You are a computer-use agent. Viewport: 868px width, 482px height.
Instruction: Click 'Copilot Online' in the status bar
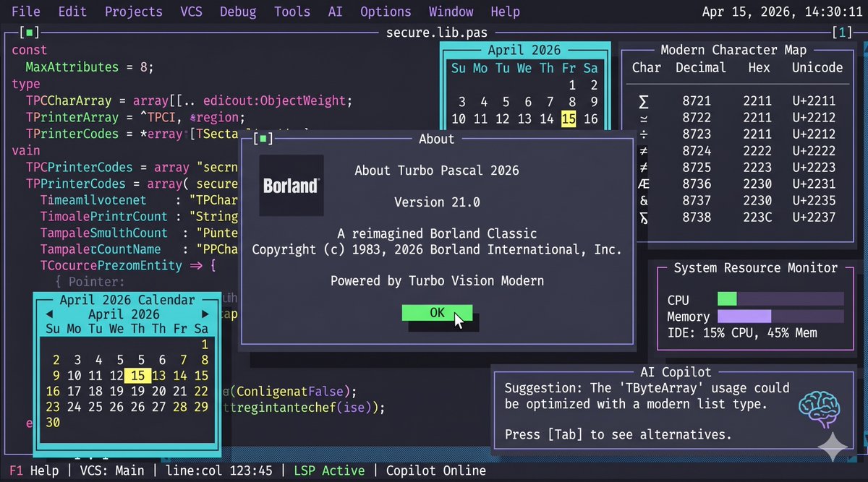436,471
